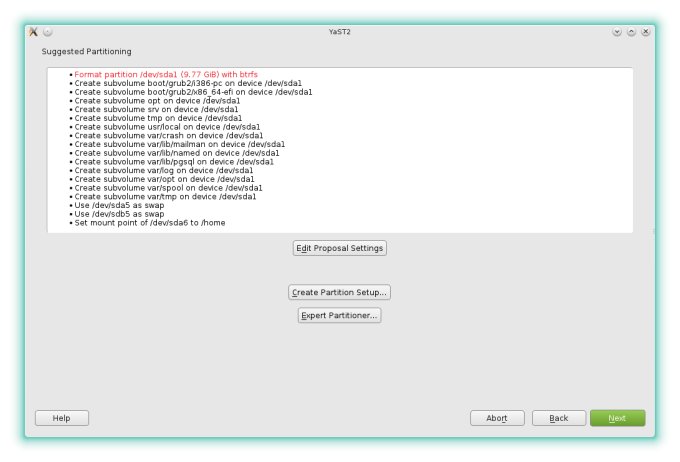The height and width of the screenshot is (462, 680).
Task: Select 'Use /dev/sdb5 as swap' line
Action: pyautogui.click(x=119, y=214)
